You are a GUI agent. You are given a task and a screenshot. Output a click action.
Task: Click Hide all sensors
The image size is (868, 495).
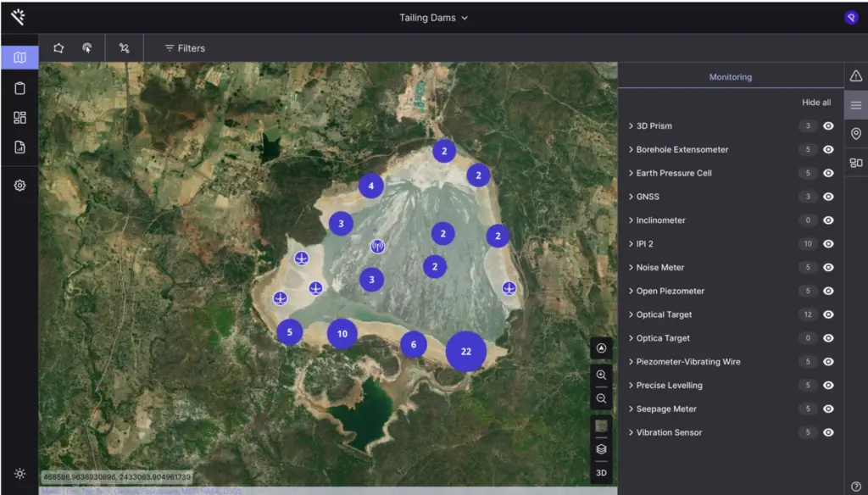pos(815,103)
